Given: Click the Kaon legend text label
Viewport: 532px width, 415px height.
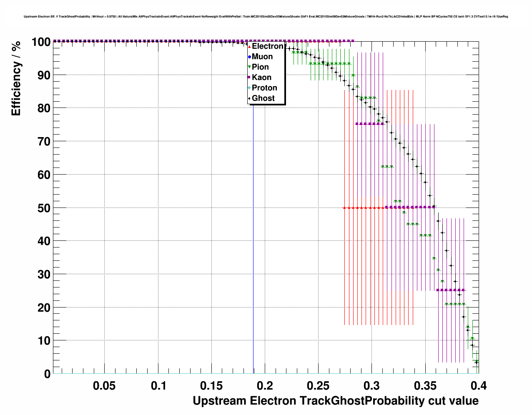Looking at the screenshot, I should coord(261,77).
